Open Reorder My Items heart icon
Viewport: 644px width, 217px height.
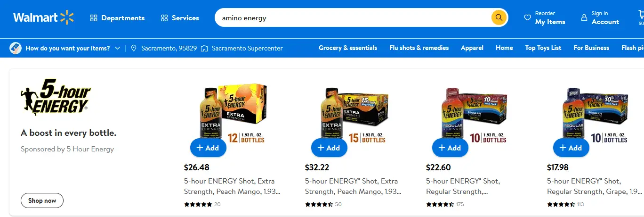[527, 18]
